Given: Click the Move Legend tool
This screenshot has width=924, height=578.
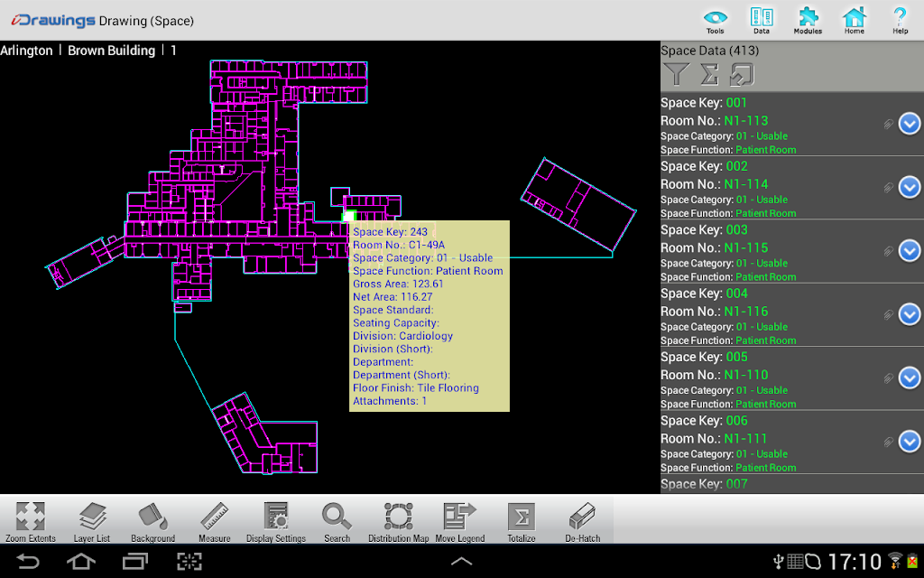Looking at the screenshot, I should pyautogui.click(x=459, y=522).
